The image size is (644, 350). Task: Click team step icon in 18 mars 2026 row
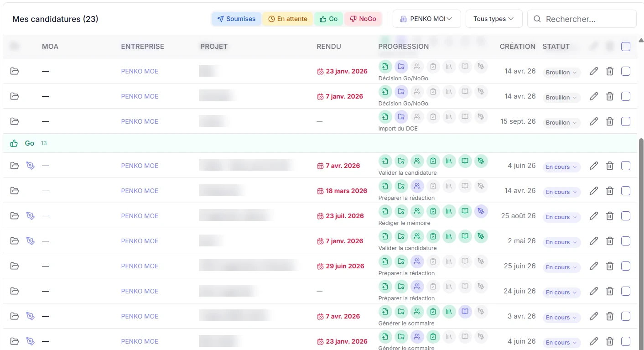(x=417, y=186)
